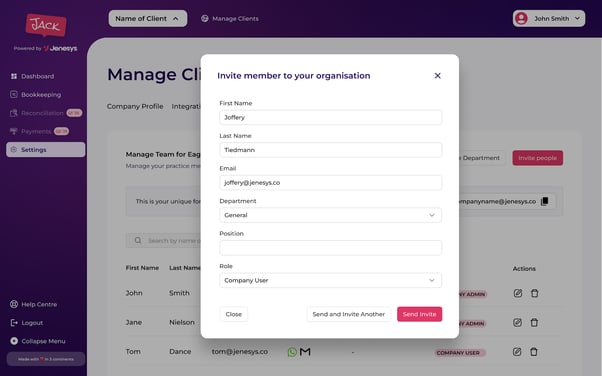Copy the companyname@jenesys.co address icon

pyautogui.click(x=544, y=201)
